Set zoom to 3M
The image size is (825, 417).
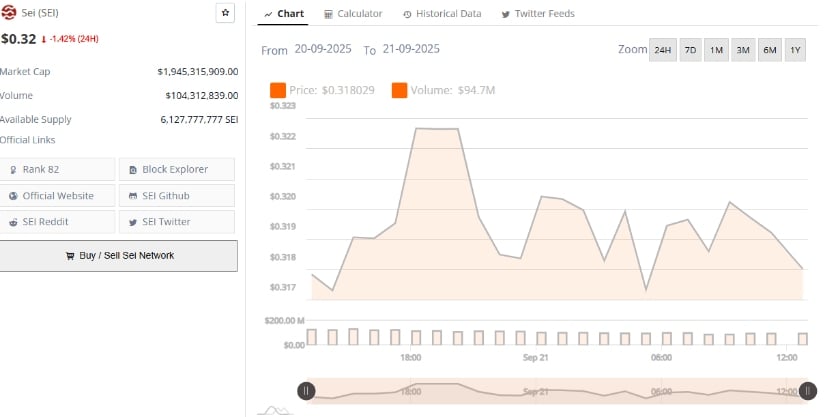(x=743, y=50)
